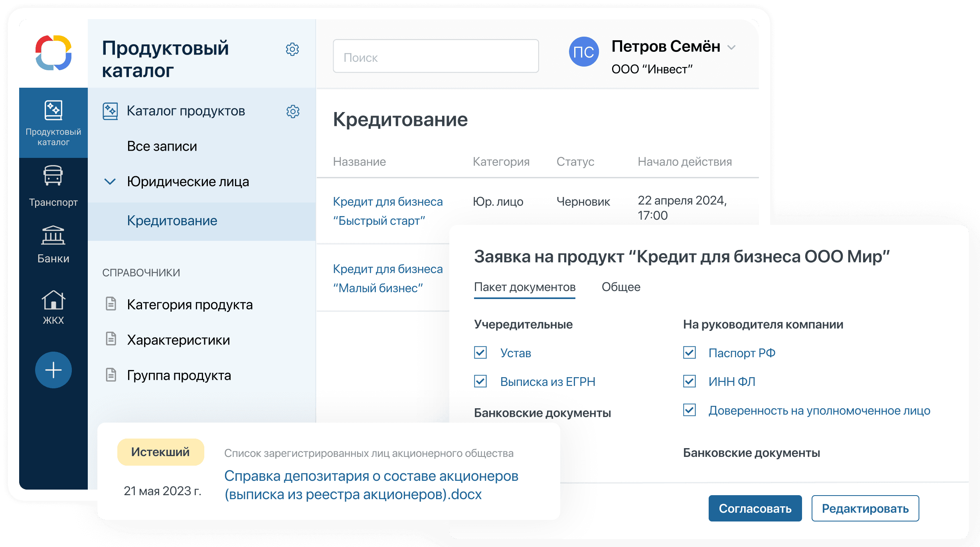Open Категория продукта reference document

190,305
